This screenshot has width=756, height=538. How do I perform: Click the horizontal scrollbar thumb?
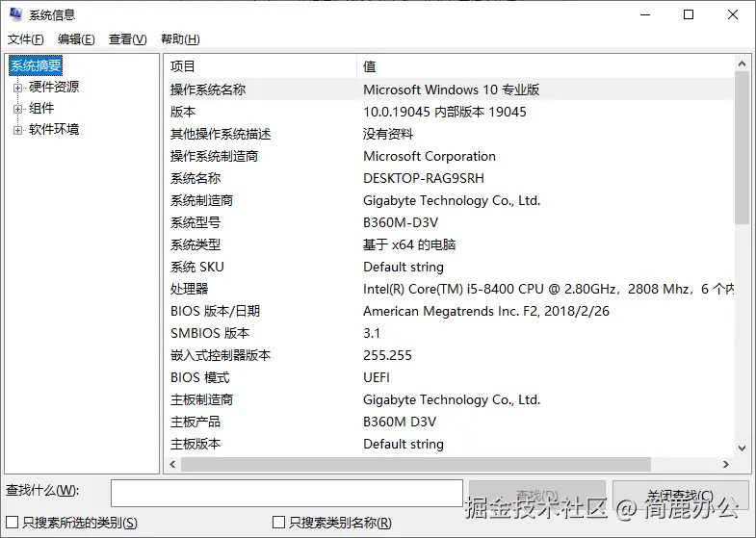pos(416,464)
